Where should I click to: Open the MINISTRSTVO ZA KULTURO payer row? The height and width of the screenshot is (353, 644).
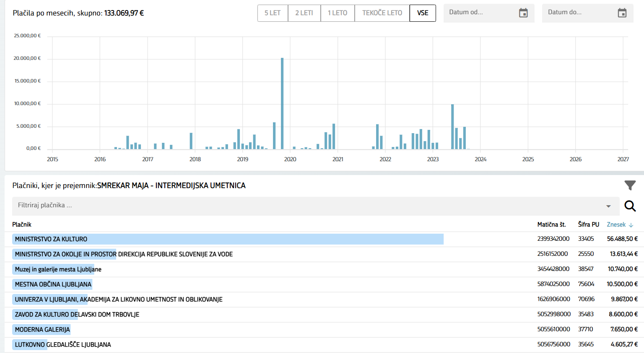(51, 239)
